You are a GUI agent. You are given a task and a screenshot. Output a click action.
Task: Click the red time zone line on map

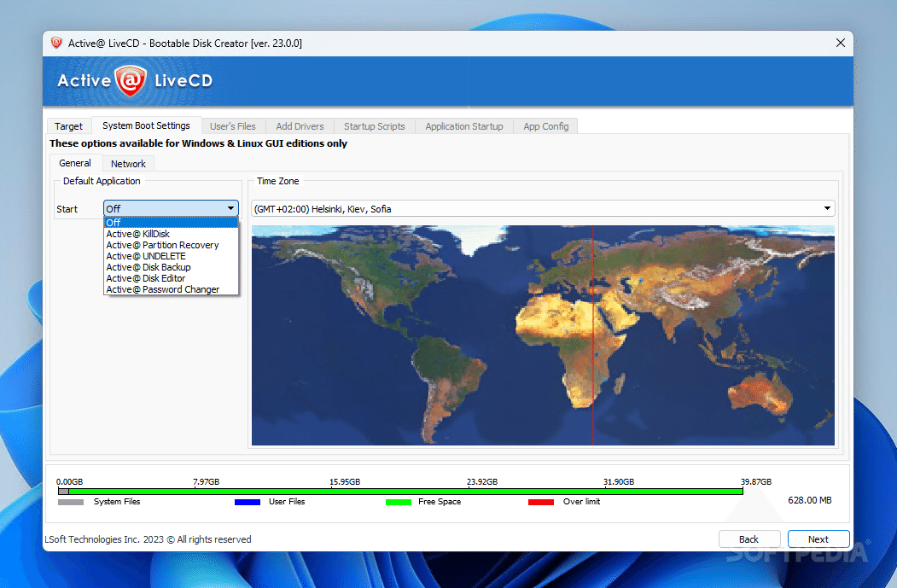pyautogui.click(x=593, y=335)
